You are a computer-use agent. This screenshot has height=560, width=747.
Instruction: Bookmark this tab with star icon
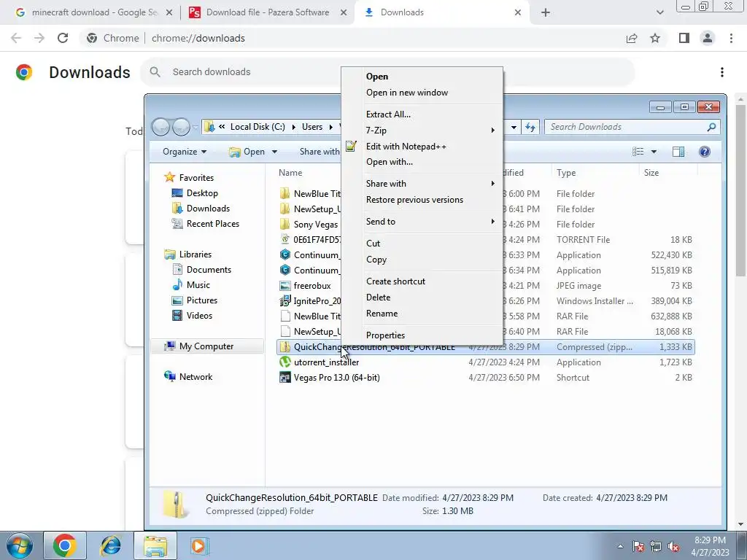[655, 38]
